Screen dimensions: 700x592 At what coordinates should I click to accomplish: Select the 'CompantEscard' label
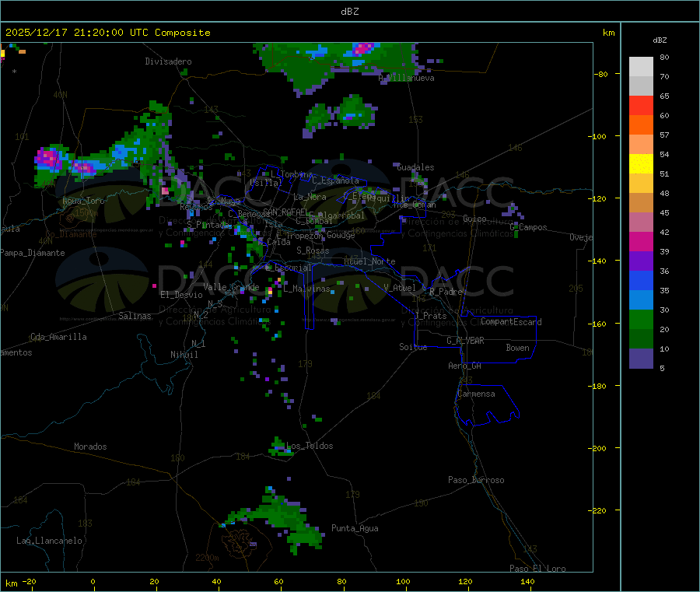[x=511, y=322]
